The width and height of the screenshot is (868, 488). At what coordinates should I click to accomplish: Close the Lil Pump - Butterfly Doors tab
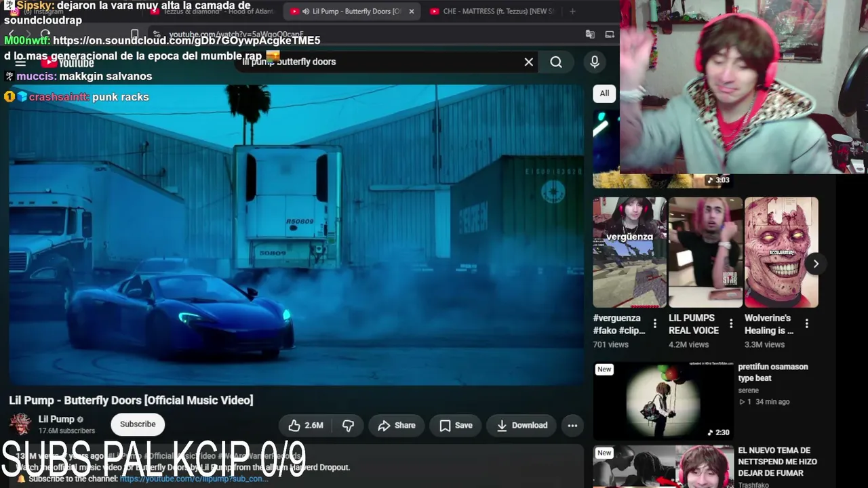click(411, 12)
